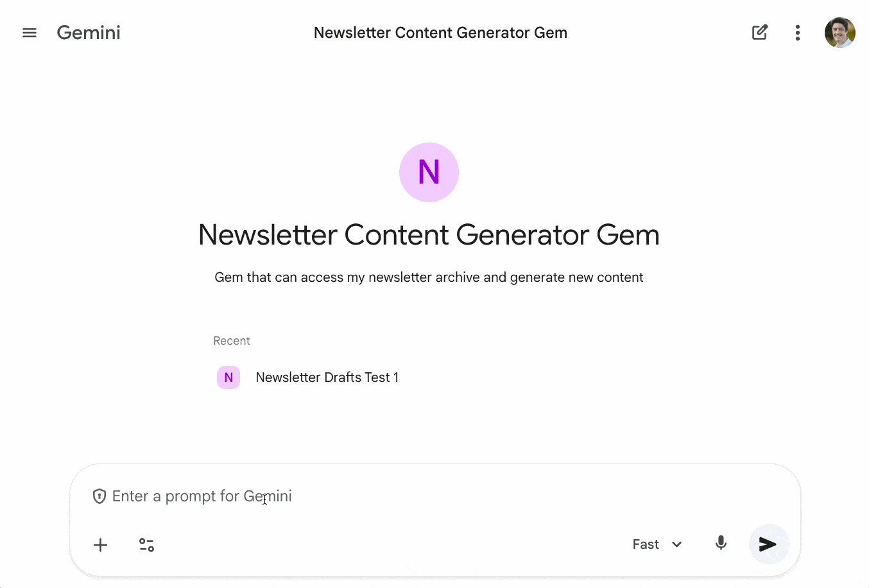
Task: Click the plus add attachment icon
Action: click(x=100, y=545)
